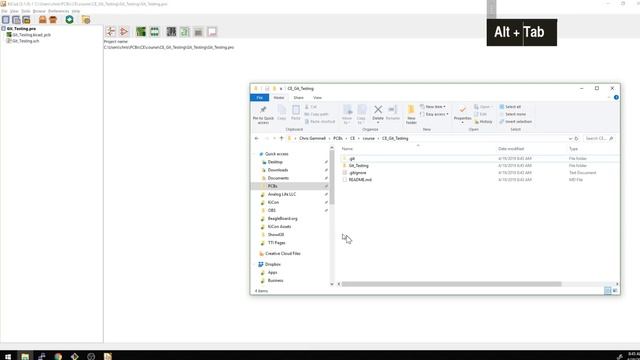The width and height of the screenshot is (640, 360).
Task: Click Delete in Explorer ribbon
Action: [x=378, y=114]
